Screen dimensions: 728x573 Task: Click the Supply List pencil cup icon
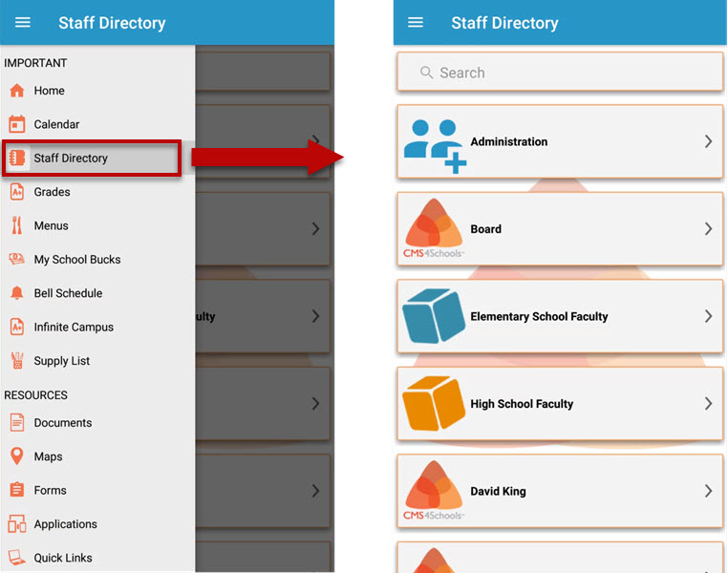pos(17,360)
